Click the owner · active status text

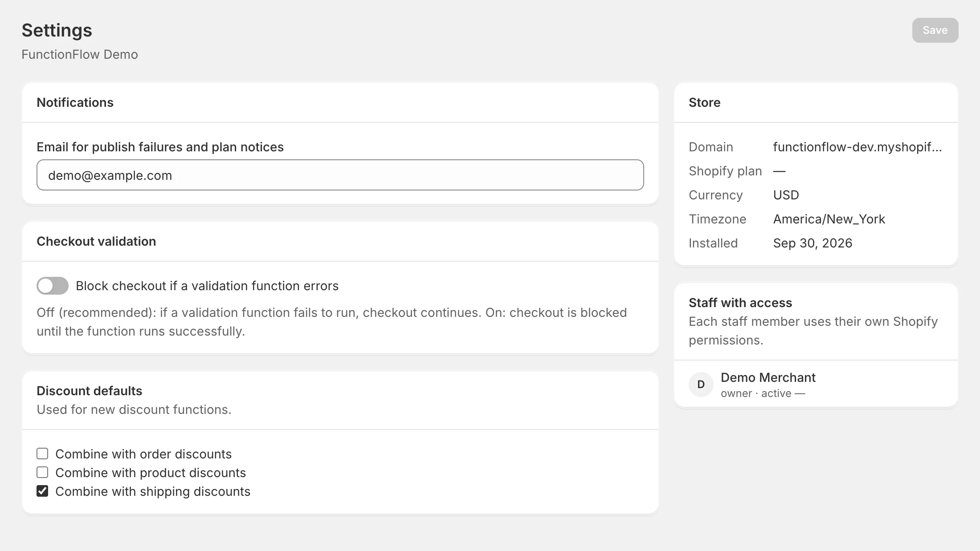(763, 393)
